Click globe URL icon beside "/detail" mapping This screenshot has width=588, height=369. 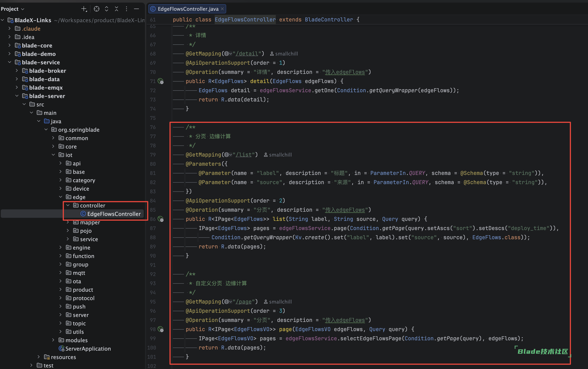coord(227,54)
